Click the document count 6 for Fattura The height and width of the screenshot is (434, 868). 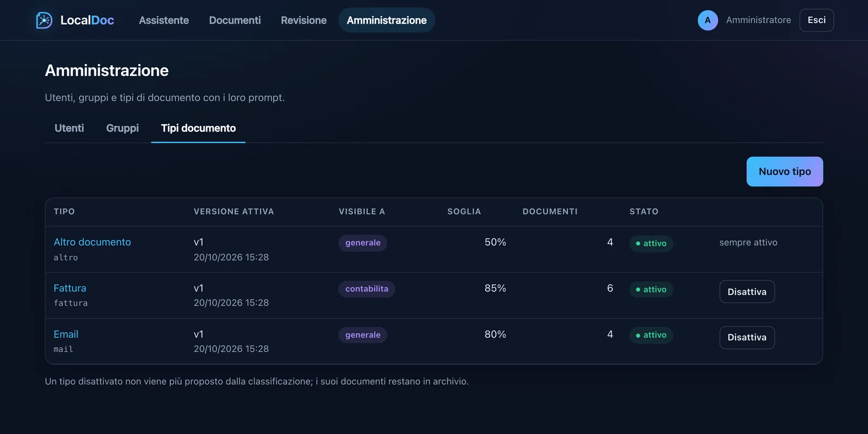point(610,288)
